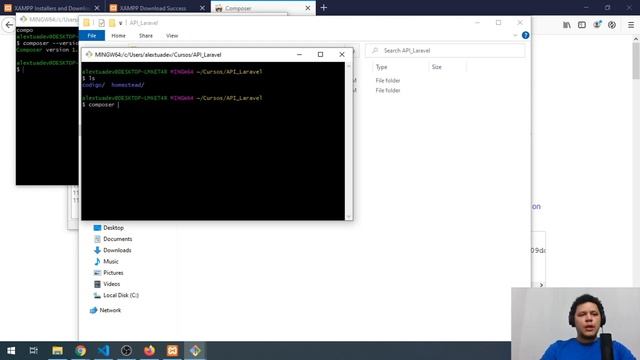
Task: Open Firefox from the taskbar
Action: tap(149, 351)
